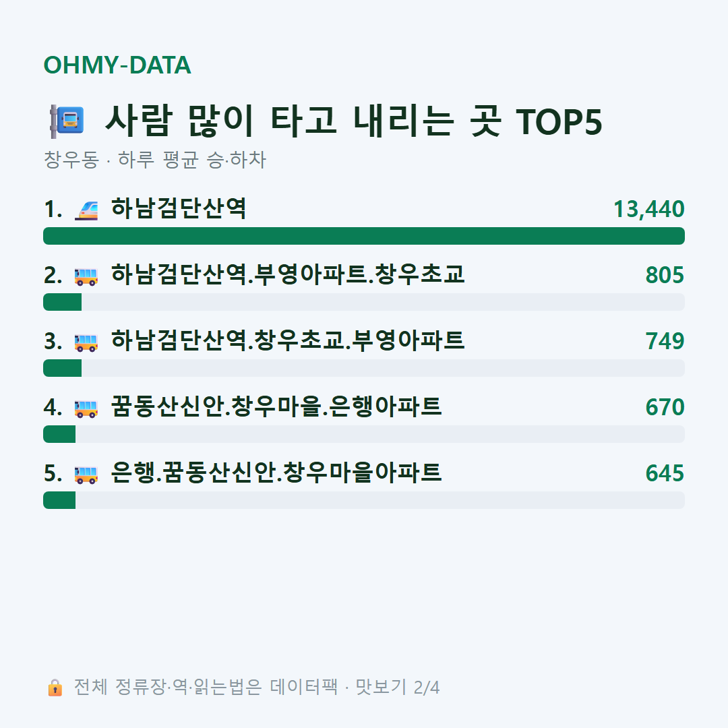Click the train icon beside 하남검단산역
The height and width of the screenshot is (728, 728).
pos(86,210)
